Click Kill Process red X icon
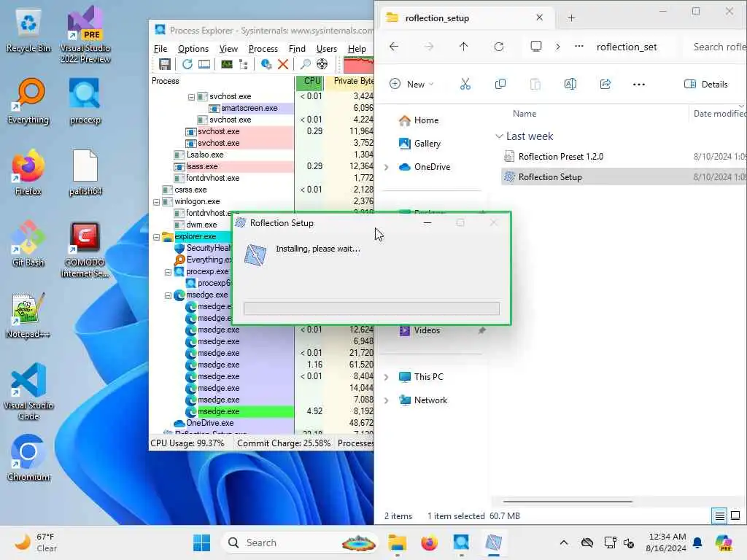The width and height of the screenshot is (747, 560). pyautogui.click(x=283, y=64)
